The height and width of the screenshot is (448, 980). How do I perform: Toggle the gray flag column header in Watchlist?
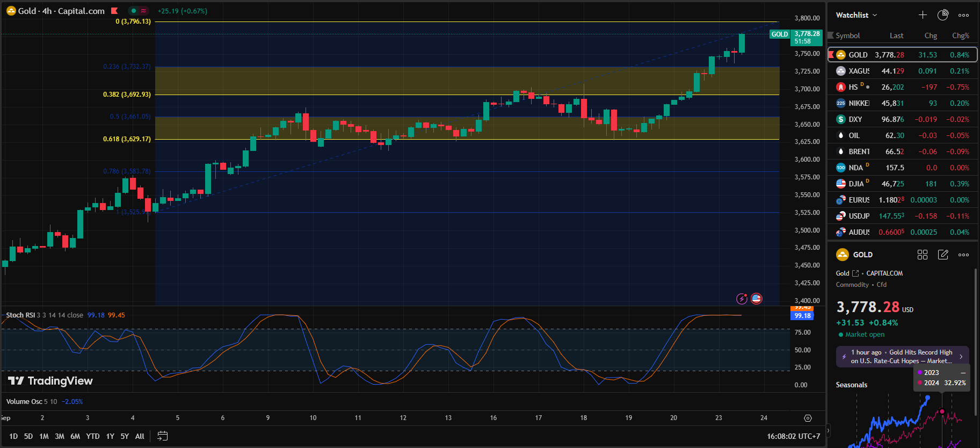click(831, 35)
